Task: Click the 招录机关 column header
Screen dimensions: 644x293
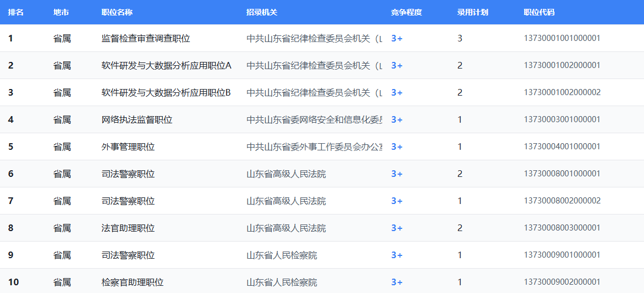Action: [x=262, y=12]
